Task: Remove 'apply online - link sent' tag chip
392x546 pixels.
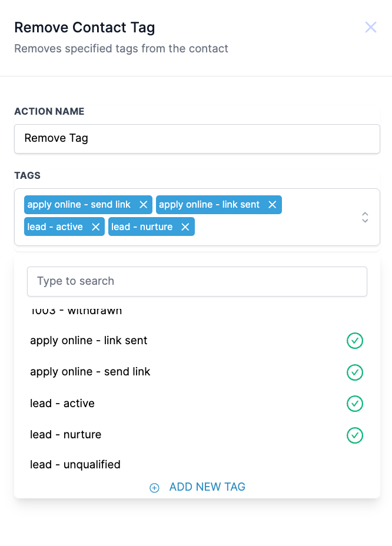Action: tap(272, 205)
